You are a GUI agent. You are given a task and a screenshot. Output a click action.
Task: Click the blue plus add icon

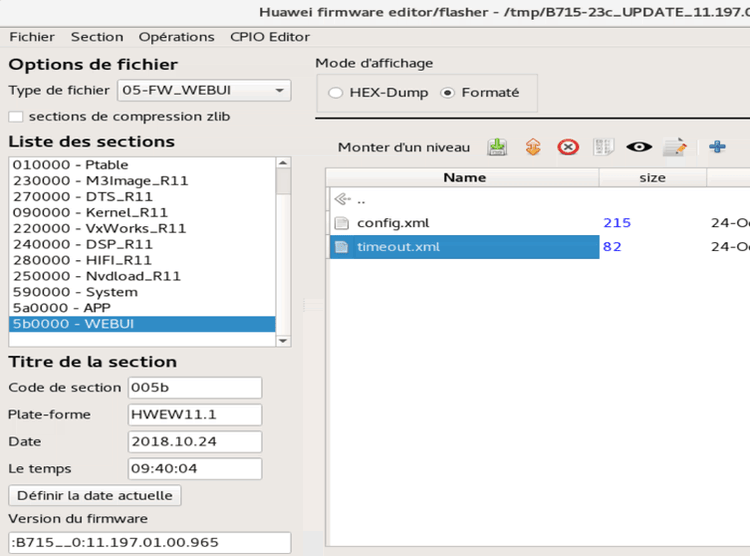(x=717, y=146)
